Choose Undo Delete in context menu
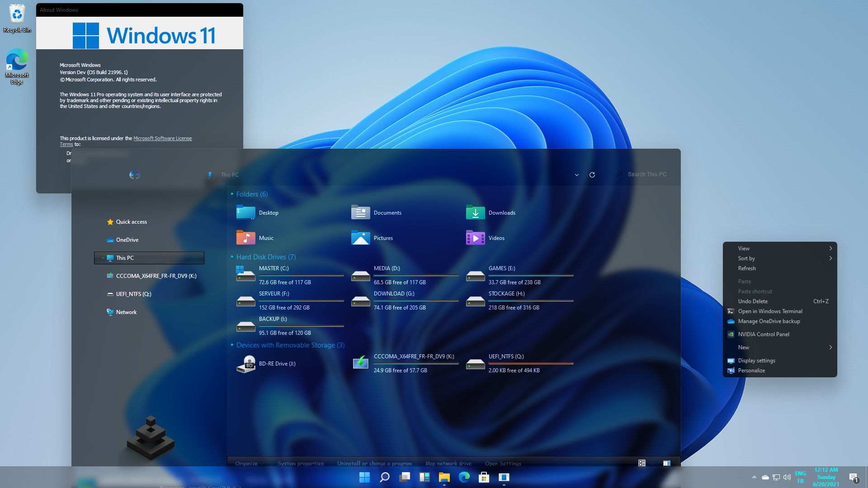 tap(780, 301)
